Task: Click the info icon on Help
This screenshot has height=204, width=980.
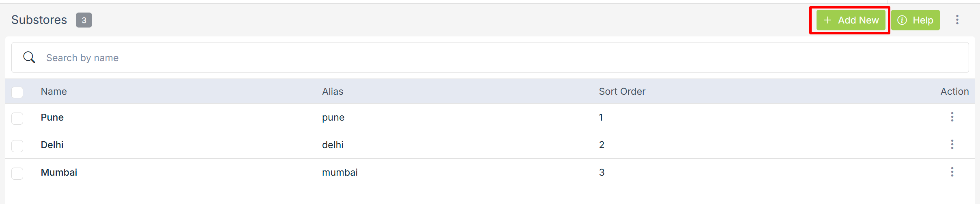Action: tap(902, 20)
